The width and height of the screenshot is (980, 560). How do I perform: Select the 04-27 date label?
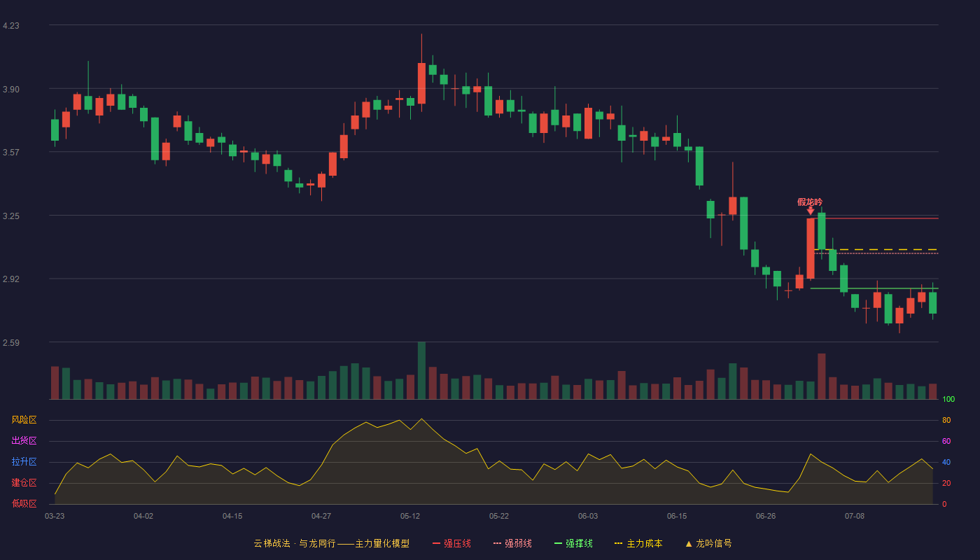click(x=321, y=516)
